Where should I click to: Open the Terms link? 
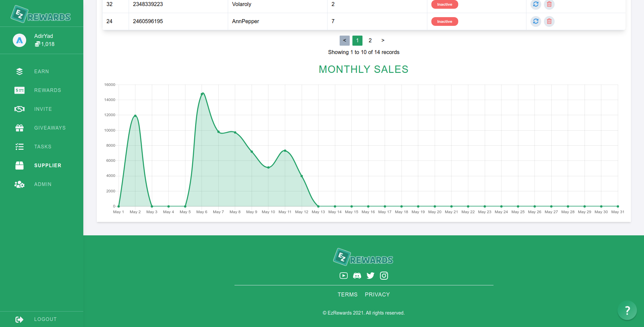348,294
